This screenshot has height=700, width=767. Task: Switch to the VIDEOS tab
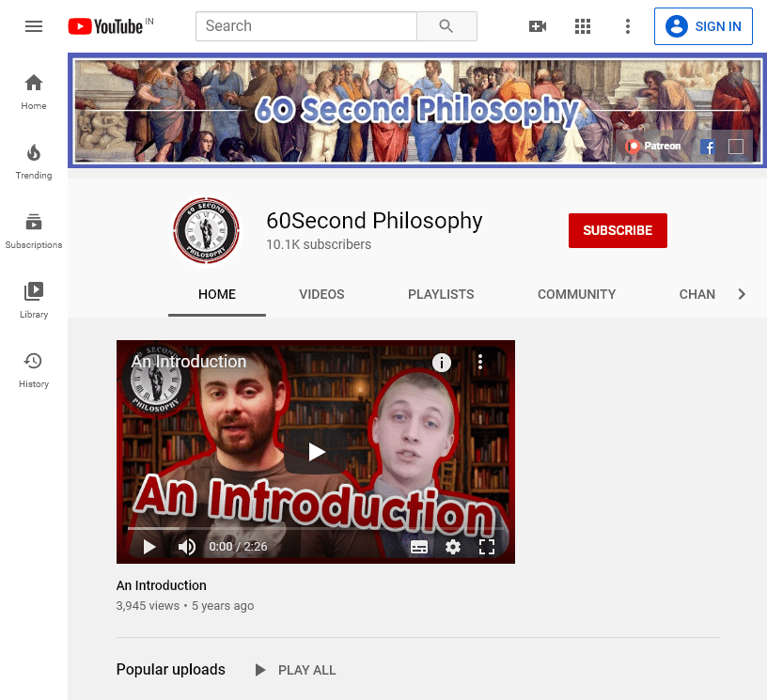tap(321, 294)
